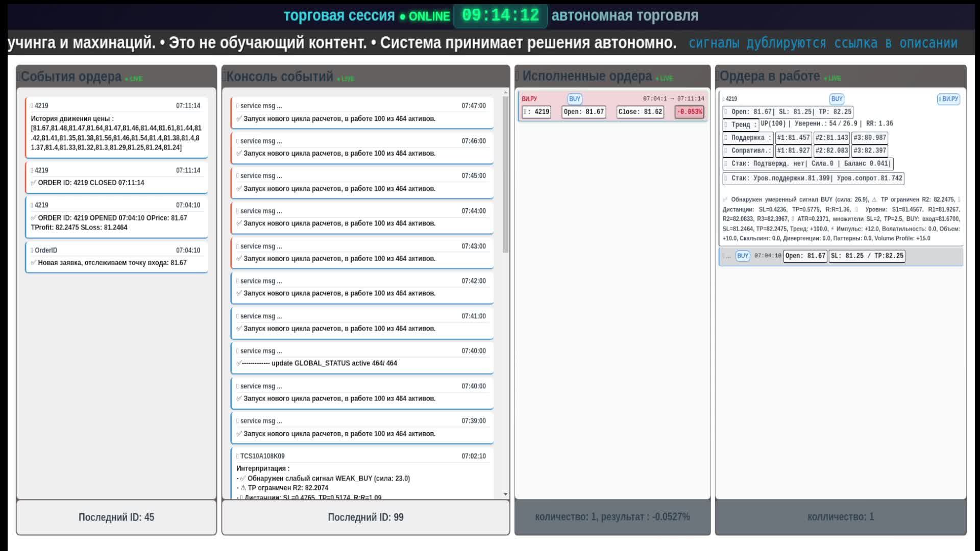Click the green ONLINE status dot

point(403,16)
